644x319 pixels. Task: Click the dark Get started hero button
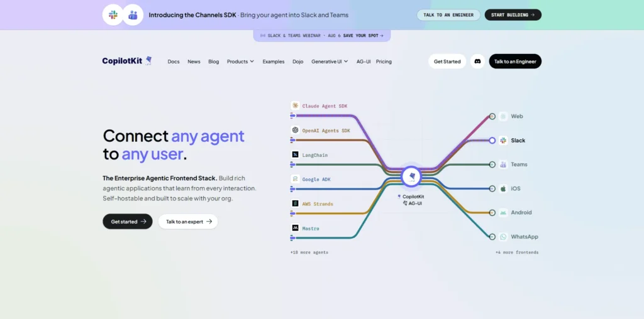click(128, 222)
